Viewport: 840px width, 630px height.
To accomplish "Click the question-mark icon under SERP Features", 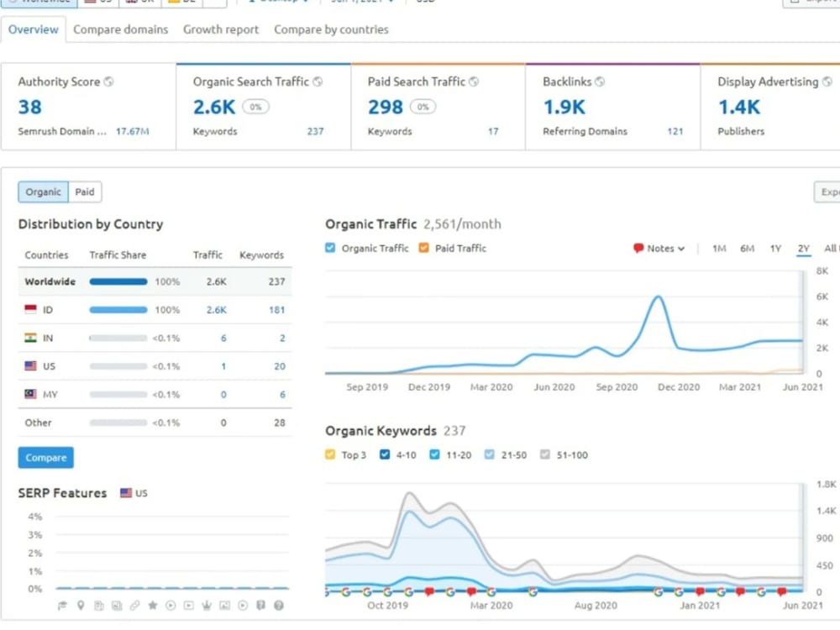I will click(279, 606).
